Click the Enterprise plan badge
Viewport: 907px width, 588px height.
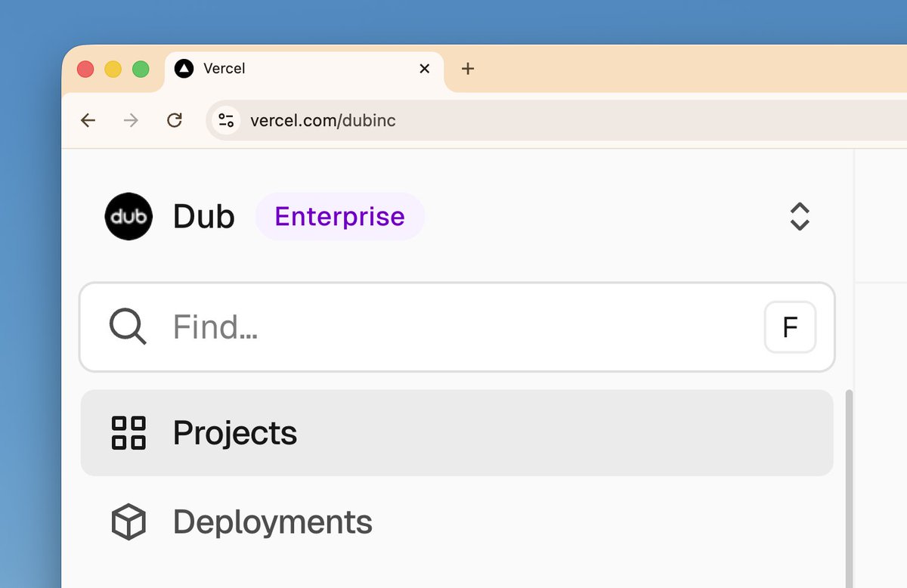340,216
